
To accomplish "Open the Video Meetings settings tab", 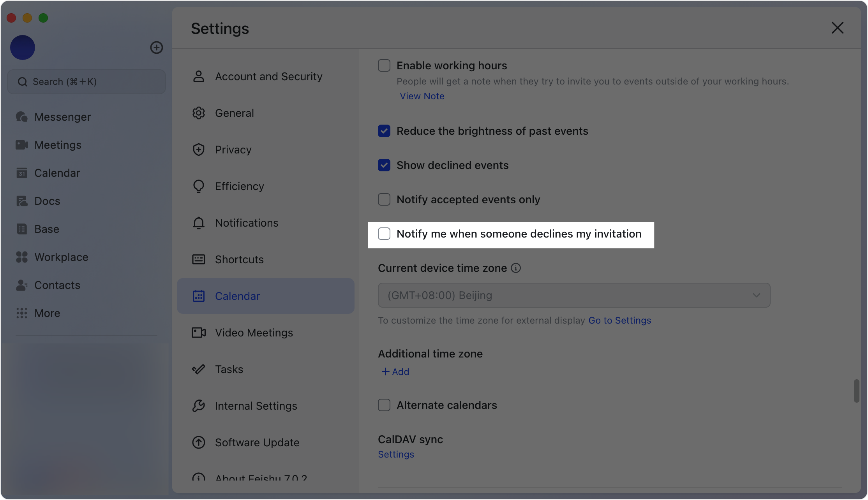I will point(254,333).
